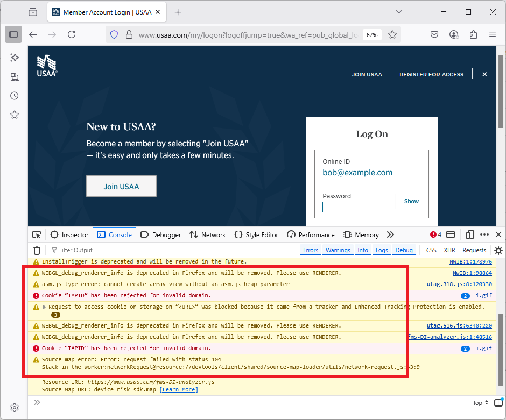Reload the current page
This screenshot has height=420, width=506.
coord(72,34)
